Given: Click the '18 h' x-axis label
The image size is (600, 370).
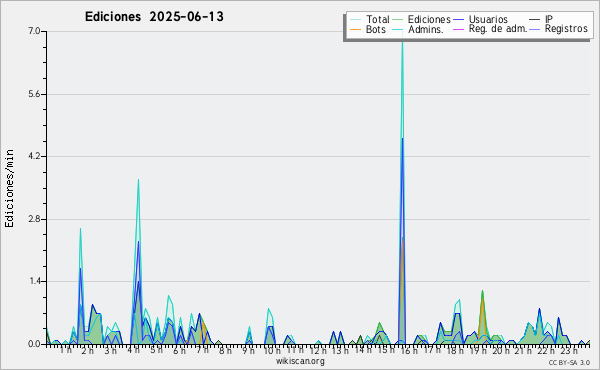Looking at the screenshot, I should [x=455, y=350].
